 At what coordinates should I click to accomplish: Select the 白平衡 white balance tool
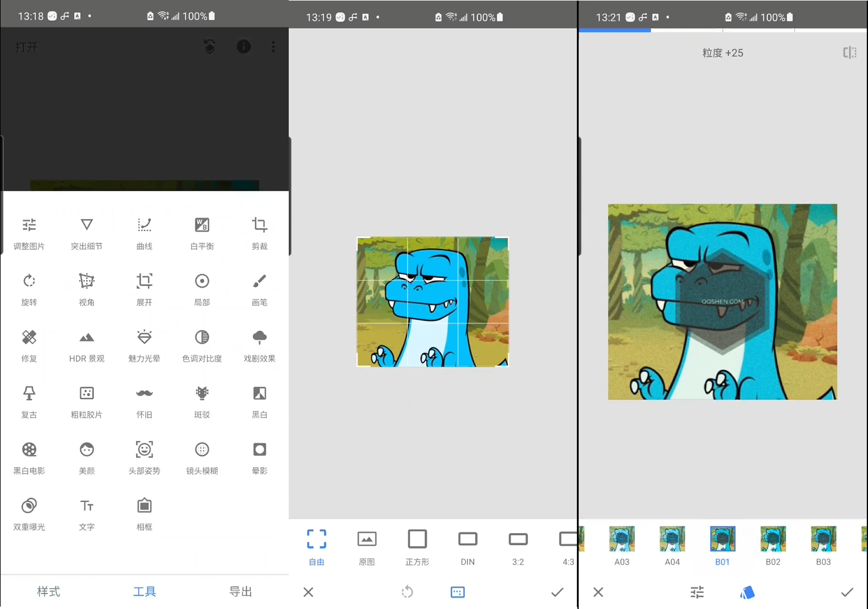click(202, 233)
